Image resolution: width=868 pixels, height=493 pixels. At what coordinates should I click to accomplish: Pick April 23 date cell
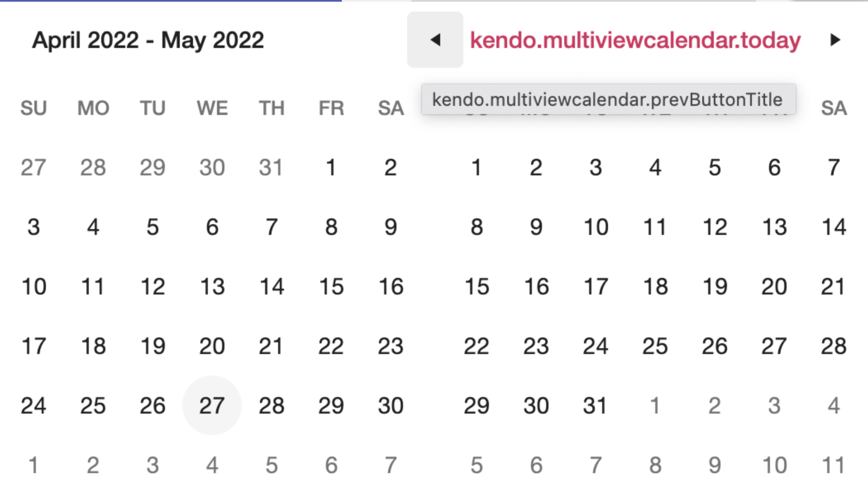click(x=391, y=346)
